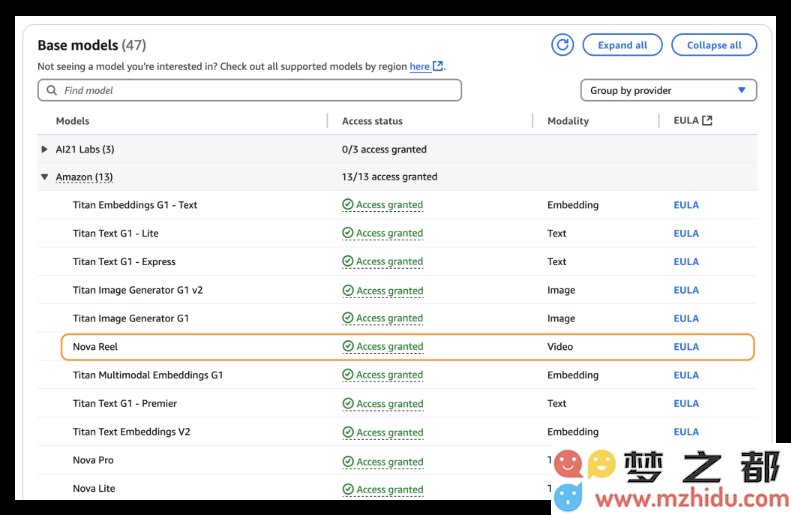This screenshot has height=515, width=791.
Task: Click the refresh models icon button
Action: (x=562, y=45)
